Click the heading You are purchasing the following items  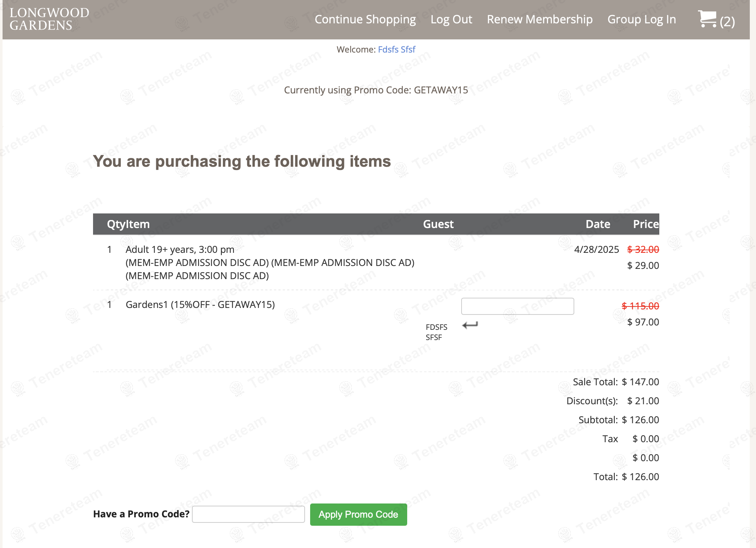[242, 162]
